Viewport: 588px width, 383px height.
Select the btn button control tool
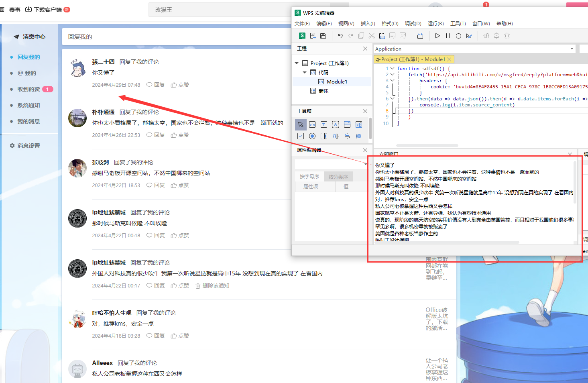(312, 124)
